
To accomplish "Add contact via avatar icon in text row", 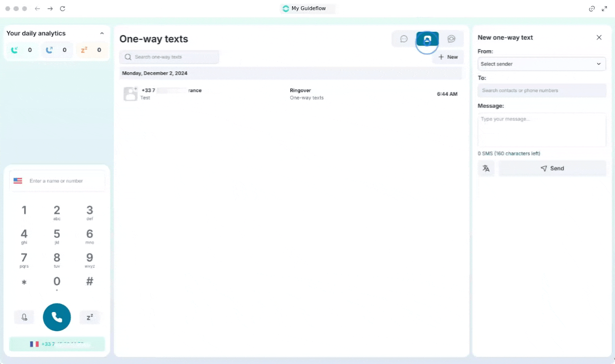I will [131, 93].
